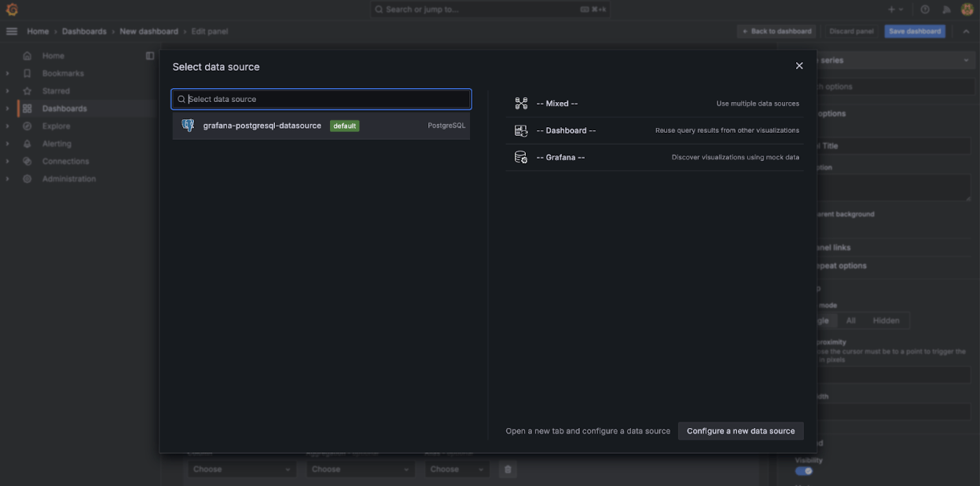The image size is (980, 486).
Task: Open the user profile avatar
Action: click(x=967, y=9)
